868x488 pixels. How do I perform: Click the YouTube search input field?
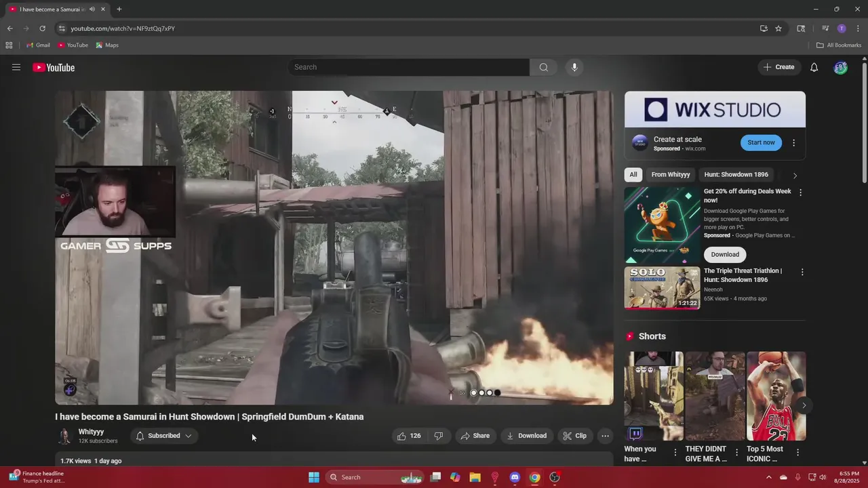(x=408, y=67)
